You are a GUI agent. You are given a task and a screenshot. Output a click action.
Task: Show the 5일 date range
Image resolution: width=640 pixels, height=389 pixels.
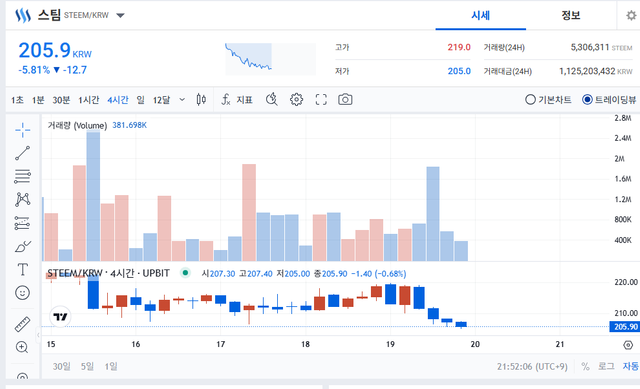[x=87, y=367]
